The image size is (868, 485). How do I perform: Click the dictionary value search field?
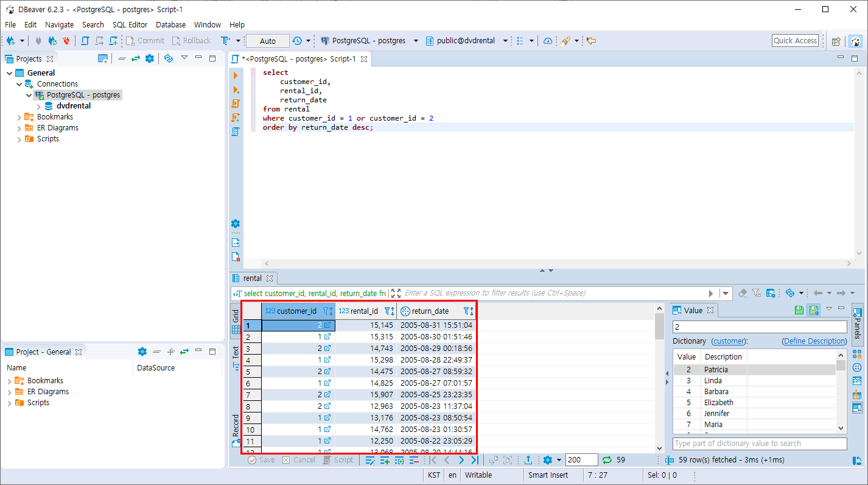coord(760,444)
